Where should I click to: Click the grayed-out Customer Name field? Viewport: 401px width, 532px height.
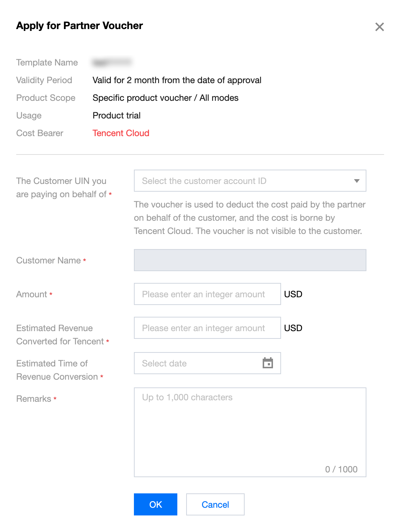[x=250, y=260]
